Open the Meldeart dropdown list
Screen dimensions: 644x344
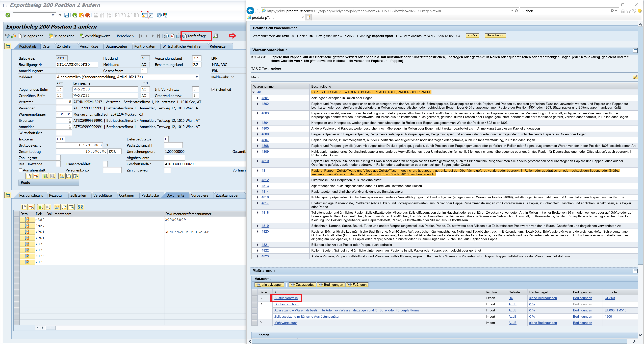[196, 77]
